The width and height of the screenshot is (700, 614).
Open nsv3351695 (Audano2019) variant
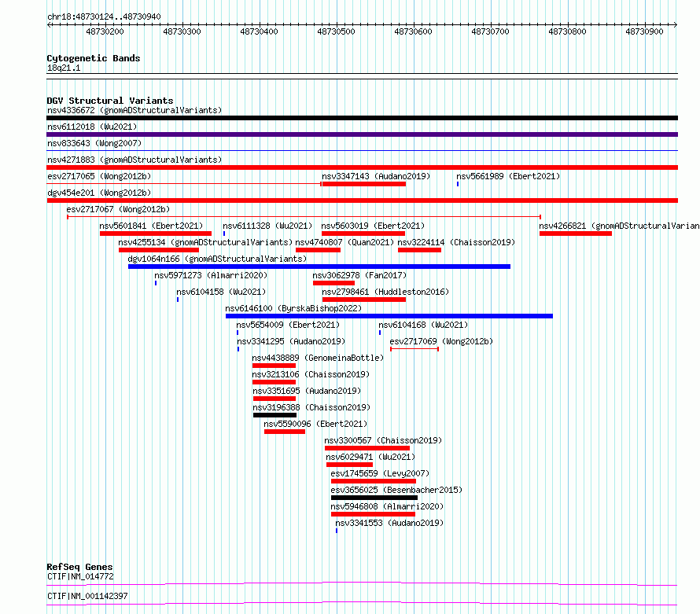(307, 391)
